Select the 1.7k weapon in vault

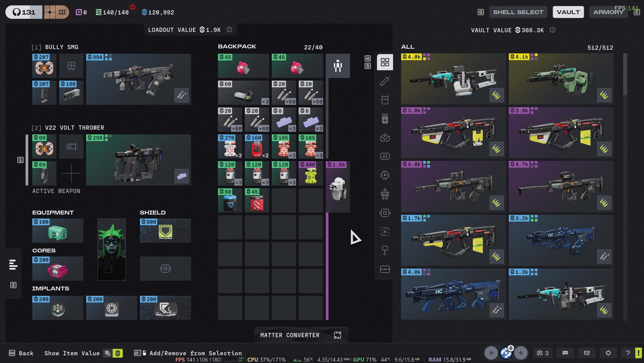pyautogui.click(x=453, y=240)
